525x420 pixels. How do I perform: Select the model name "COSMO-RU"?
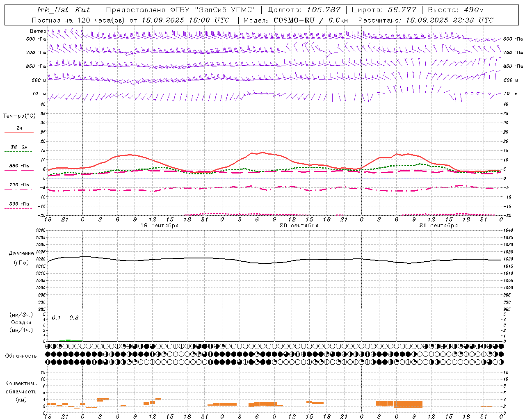click(x=294, y=20)
